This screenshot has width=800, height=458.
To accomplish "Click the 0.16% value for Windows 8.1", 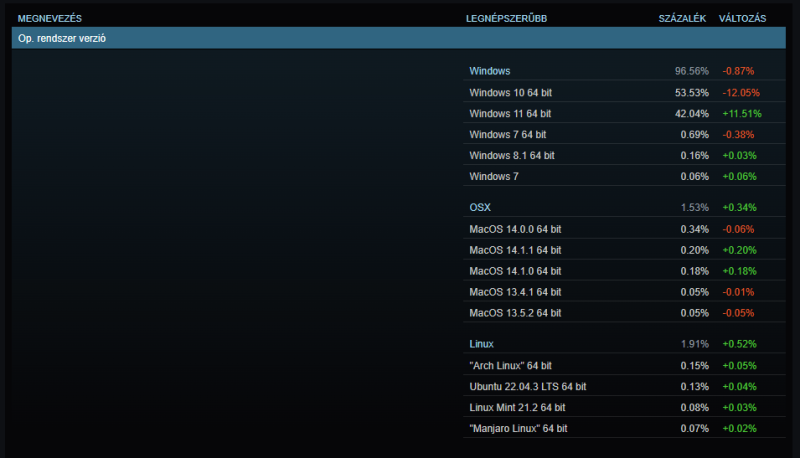I will click(x=694, y=156).
